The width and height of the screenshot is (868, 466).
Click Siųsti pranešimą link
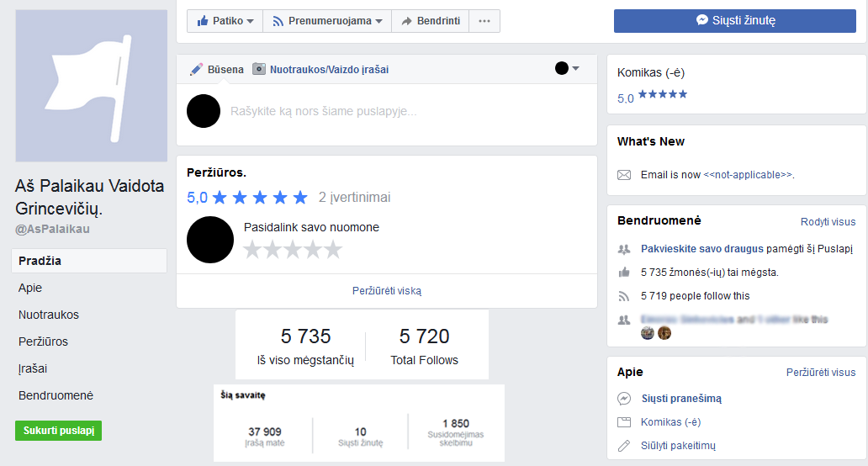click(x=681, y=399)
